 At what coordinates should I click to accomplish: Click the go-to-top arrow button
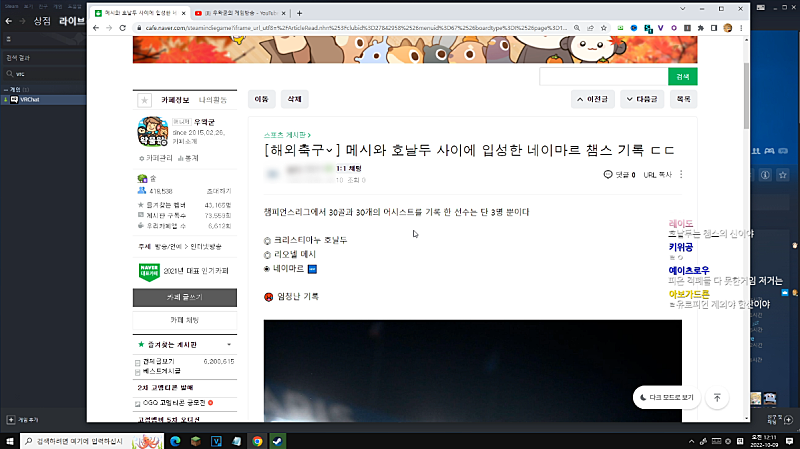coord(717,397)
